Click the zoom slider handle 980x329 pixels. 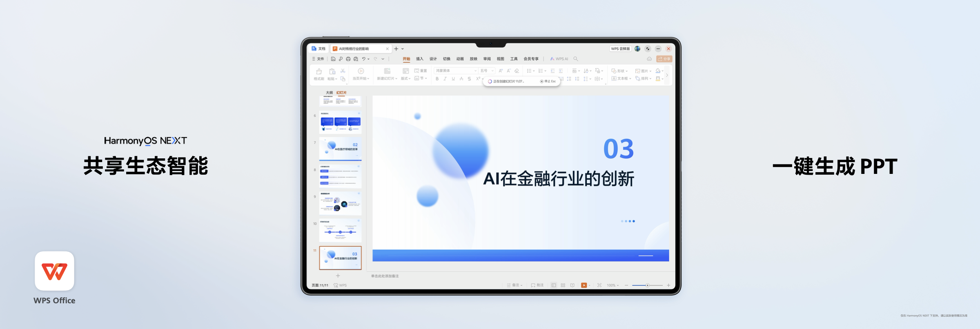(648, 285)
